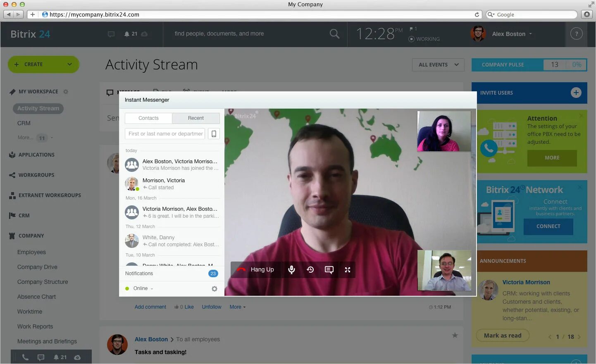Go back in browser

(9, 14)
